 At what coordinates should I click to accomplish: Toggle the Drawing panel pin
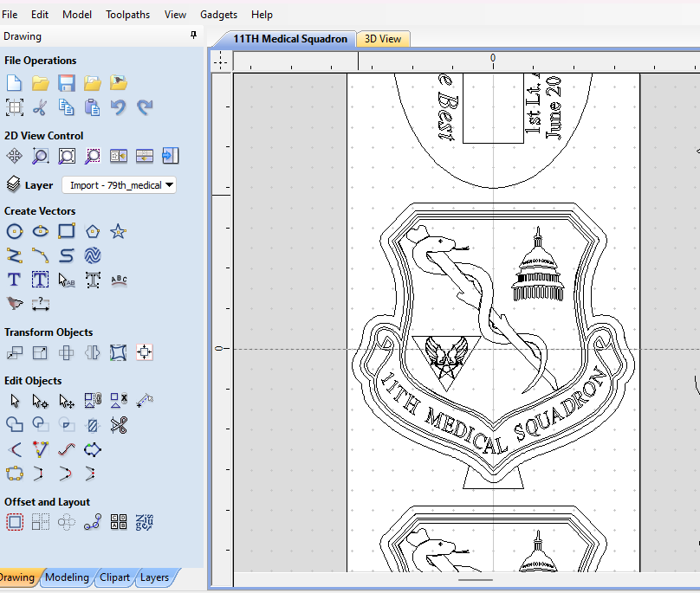[193, 35]
